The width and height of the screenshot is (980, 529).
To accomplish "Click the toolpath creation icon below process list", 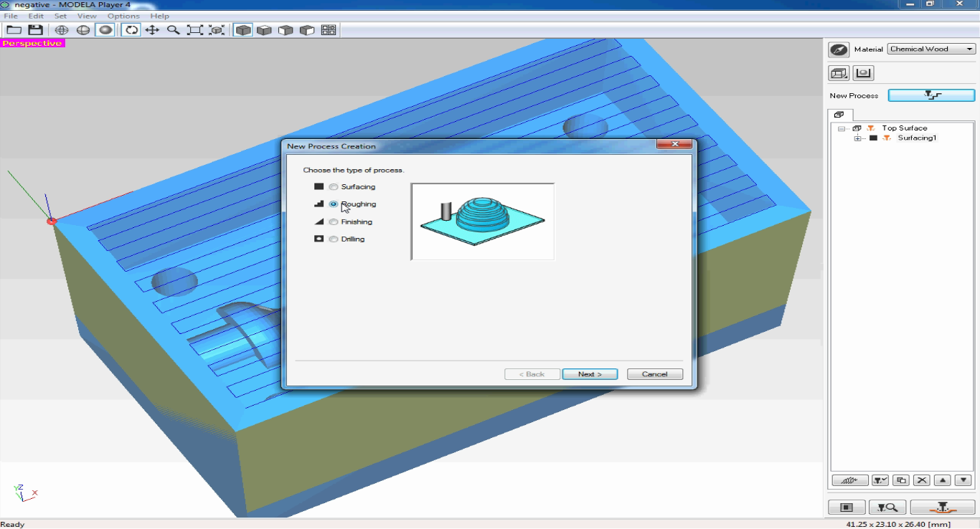I will (850, 480).
